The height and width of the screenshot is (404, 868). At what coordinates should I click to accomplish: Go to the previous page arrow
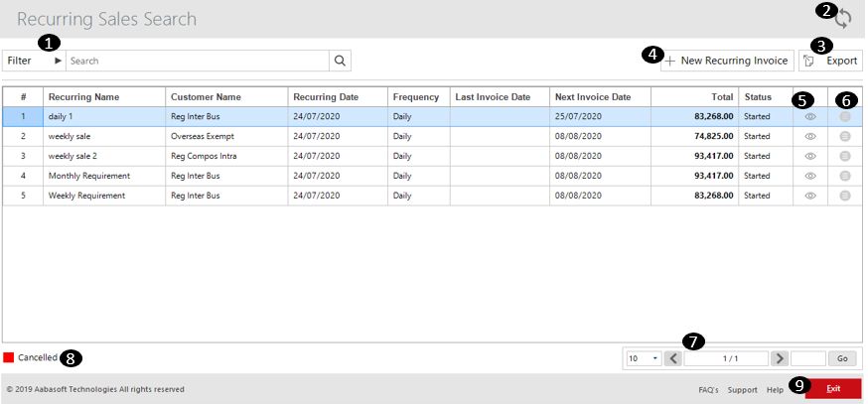[673, 358]
